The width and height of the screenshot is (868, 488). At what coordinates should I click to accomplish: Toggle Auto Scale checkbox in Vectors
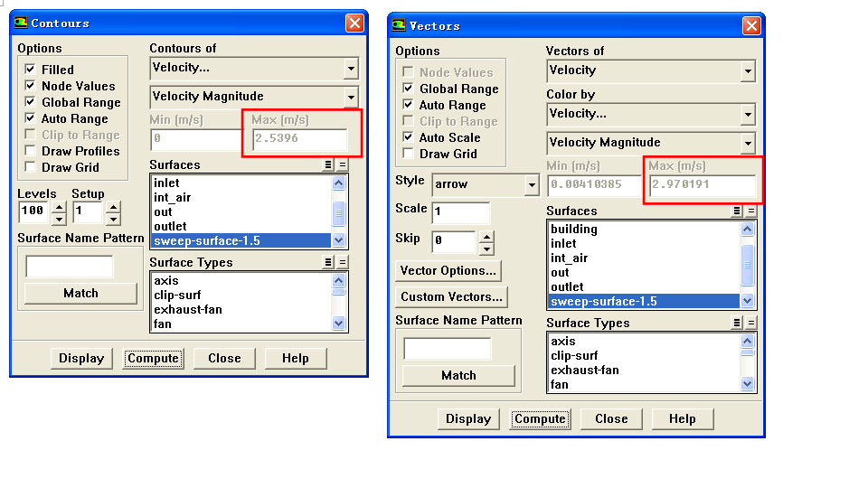[x=409, y=137]
